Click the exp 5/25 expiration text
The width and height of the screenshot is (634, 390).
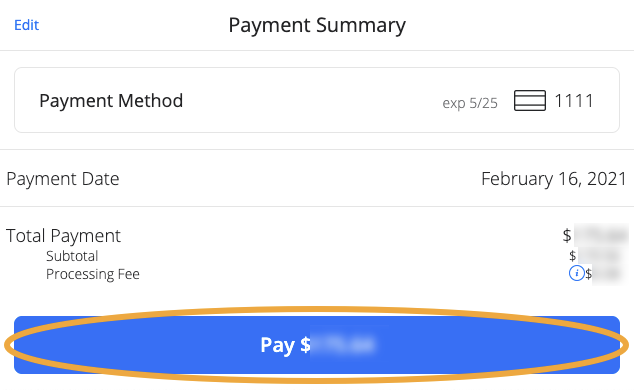[x=469, y=103]
